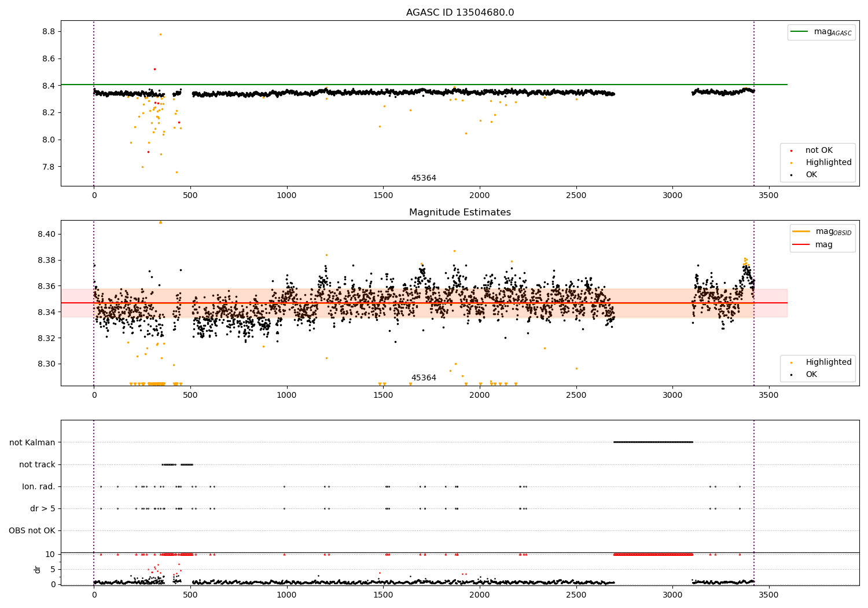Click the 8.34 y-axis tick label
This screenshot has height=608, width=868.
tap(46, 313)
